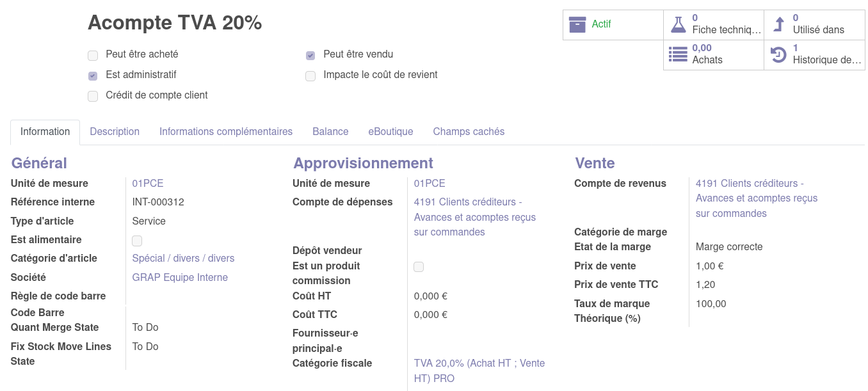Image resolution: width=868 pixels, height=391 pixels.
Task: Toggle Impacte le coût de revient
Action: [x=310, y=76]
